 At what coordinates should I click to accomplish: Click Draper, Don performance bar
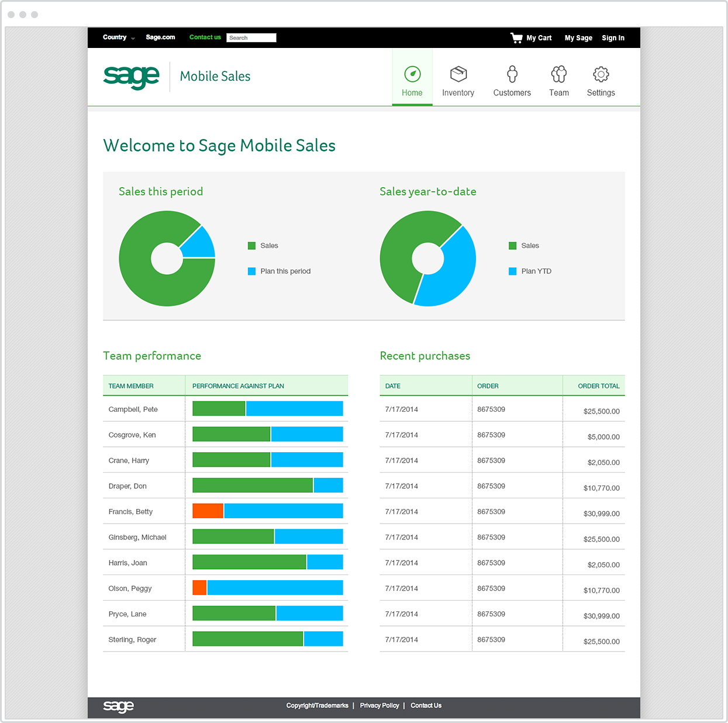coord(268,486)
